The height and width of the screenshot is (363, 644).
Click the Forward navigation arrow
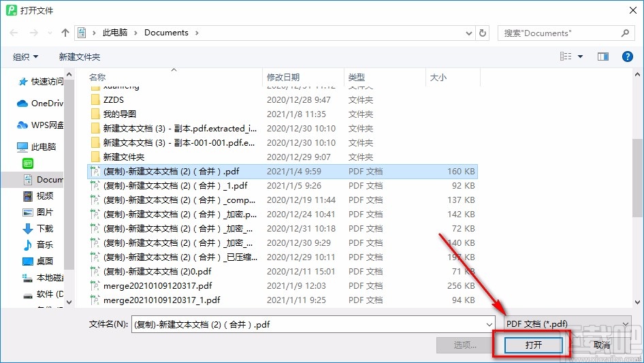pos(33,33)
